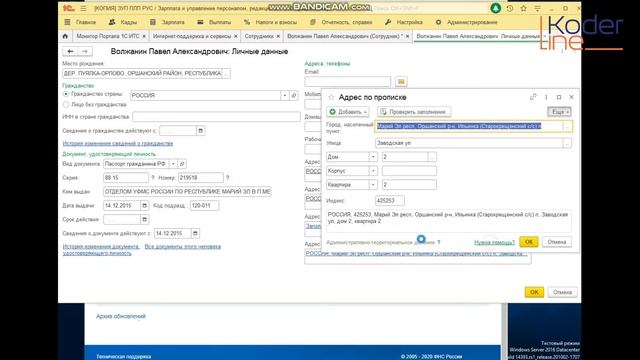Switch to Интернет-поддержка и сервисы tab
This screenshot has width=640, height=360.
(x=192, y=36)
